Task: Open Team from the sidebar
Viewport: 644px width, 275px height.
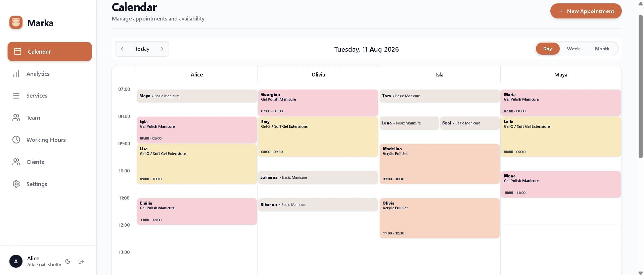Action: tap(50, 118)
